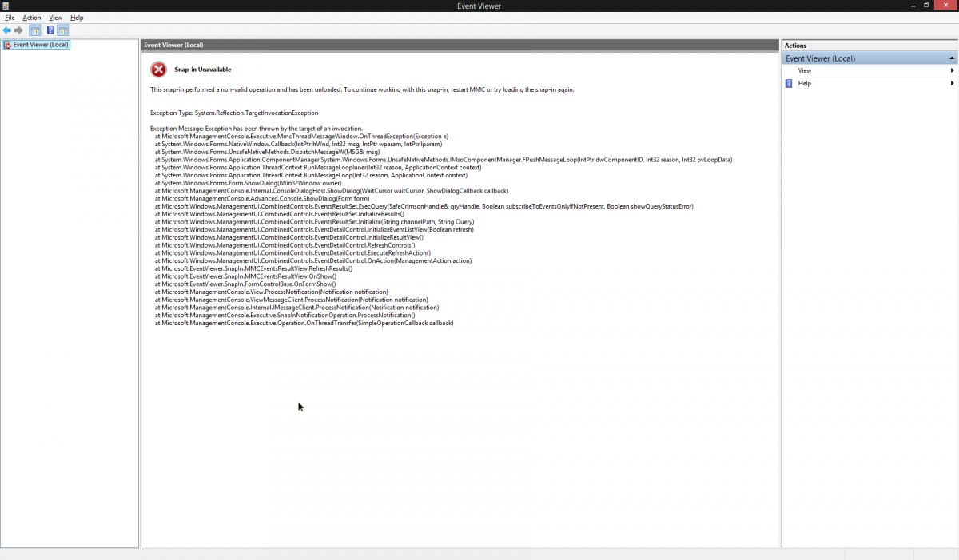Click Help in the Actions pane
Screen dimensions: 959x560
tap(805, 83)
